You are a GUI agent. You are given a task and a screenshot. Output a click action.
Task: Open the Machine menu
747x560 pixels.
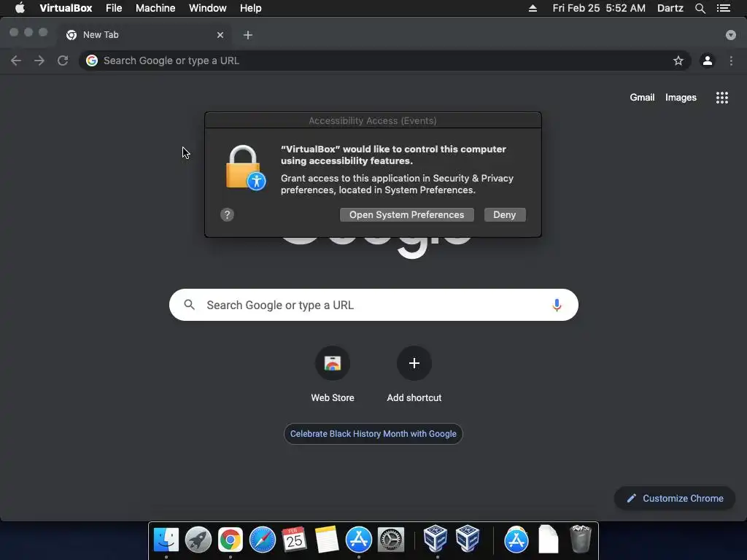(x=155, y=8)
